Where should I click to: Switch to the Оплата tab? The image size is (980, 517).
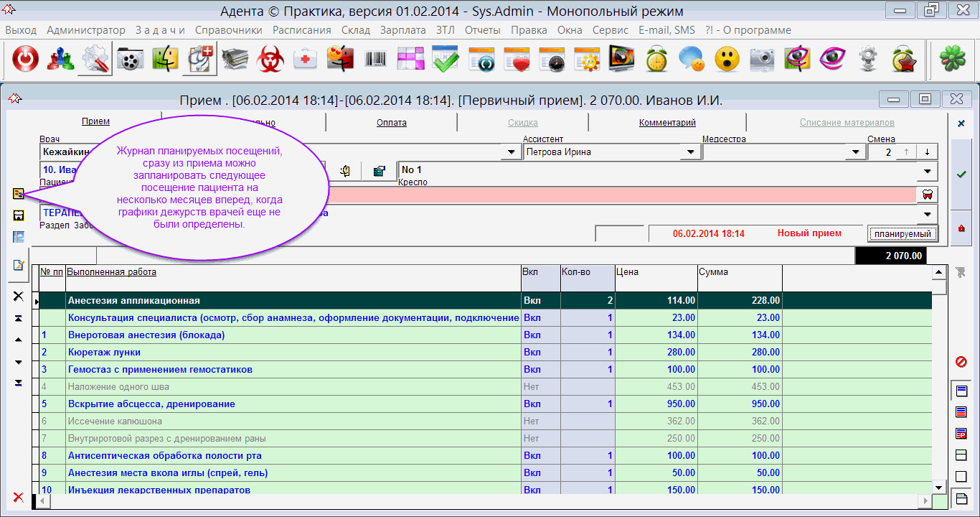pos(392,123)
